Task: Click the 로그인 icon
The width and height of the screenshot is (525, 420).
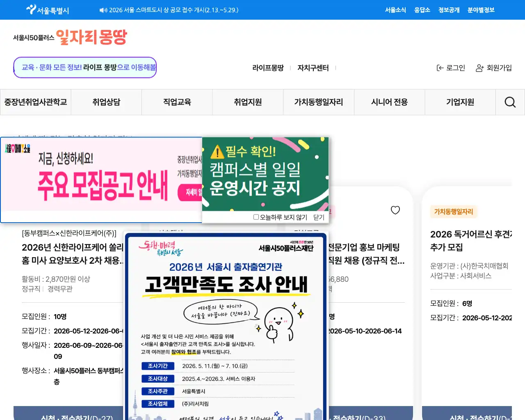Action: pyautogui.click(x=440, y=68)
